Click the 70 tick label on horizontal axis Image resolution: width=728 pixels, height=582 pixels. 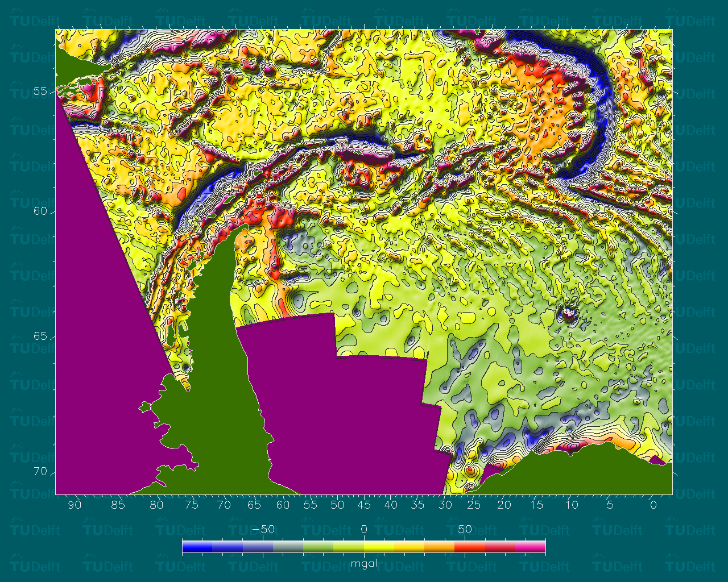[x=224, y=505]
